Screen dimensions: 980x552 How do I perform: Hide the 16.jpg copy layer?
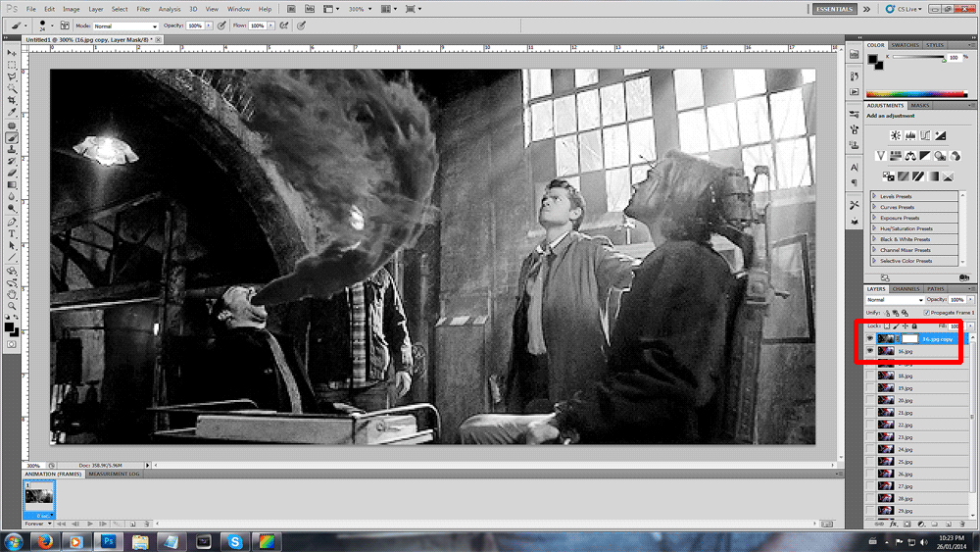click(869, 338)
